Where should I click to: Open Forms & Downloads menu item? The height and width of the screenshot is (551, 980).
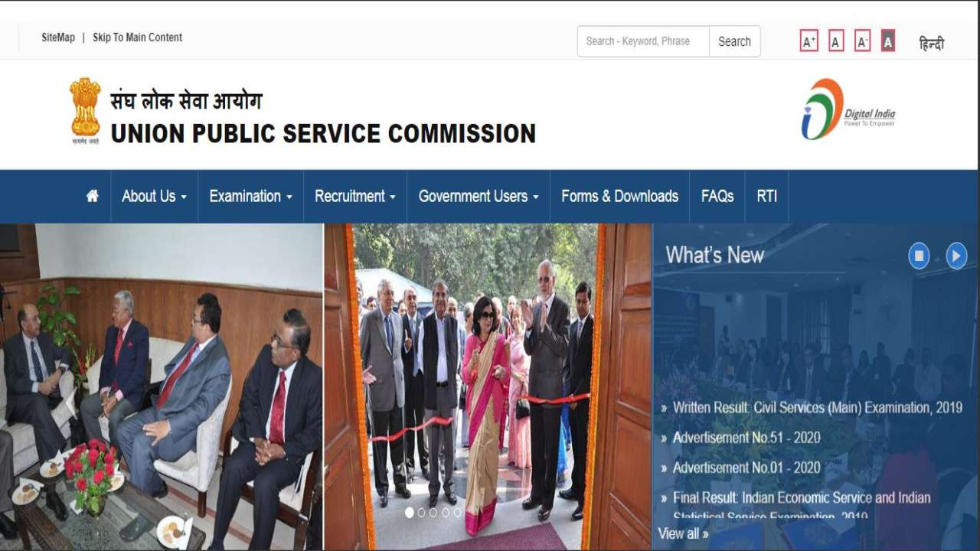[619, 197]
